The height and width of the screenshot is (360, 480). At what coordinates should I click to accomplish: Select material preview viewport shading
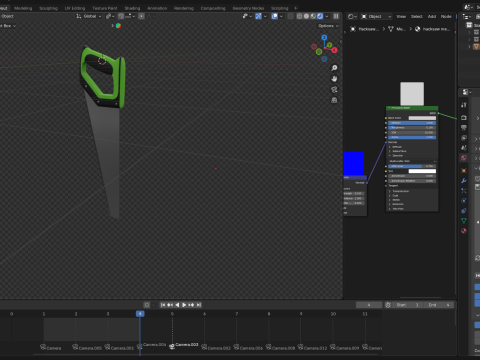coord(313,16)
